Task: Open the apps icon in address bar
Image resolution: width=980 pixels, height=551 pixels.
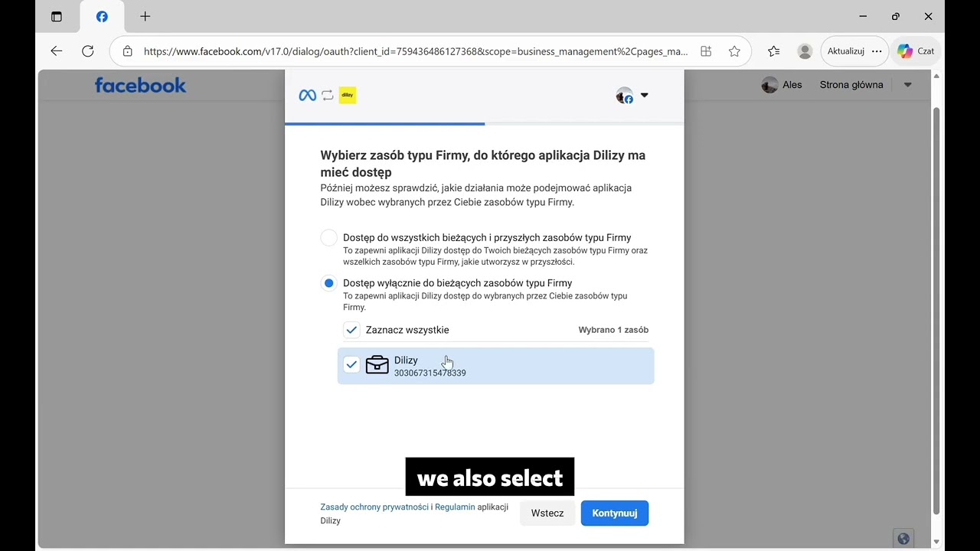Action: click(706, 51)
